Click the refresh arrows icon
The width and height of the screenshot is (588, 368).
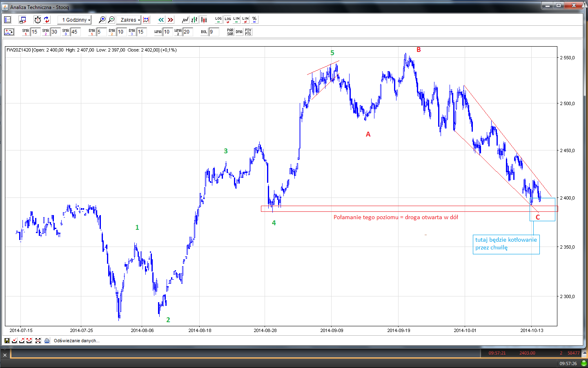47,20
